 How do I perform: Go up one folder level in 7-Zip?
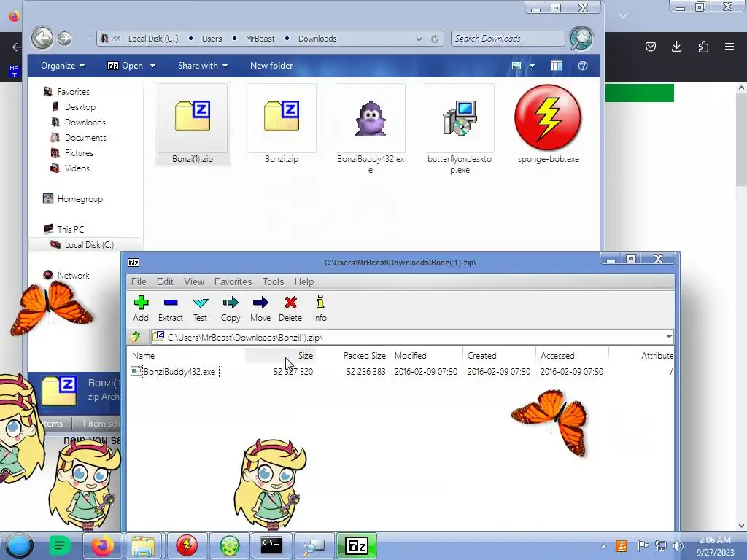[136, 337]
